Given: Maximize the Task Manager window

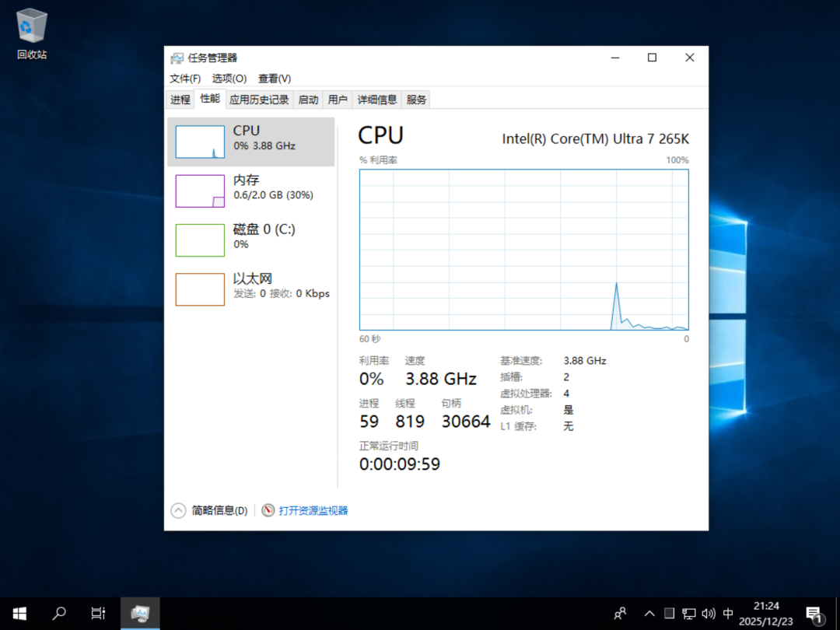Looking at the screenshot, I should click(x=652, y=58).
